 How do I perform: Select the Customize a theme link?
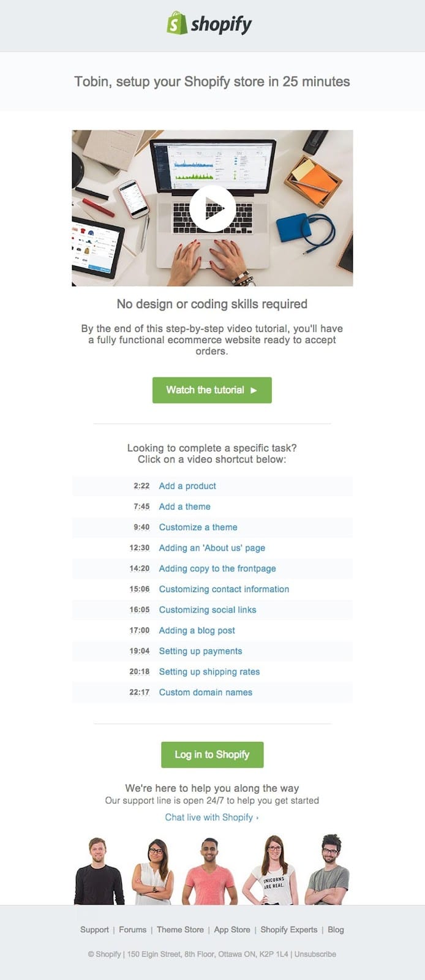coord(198,527)
